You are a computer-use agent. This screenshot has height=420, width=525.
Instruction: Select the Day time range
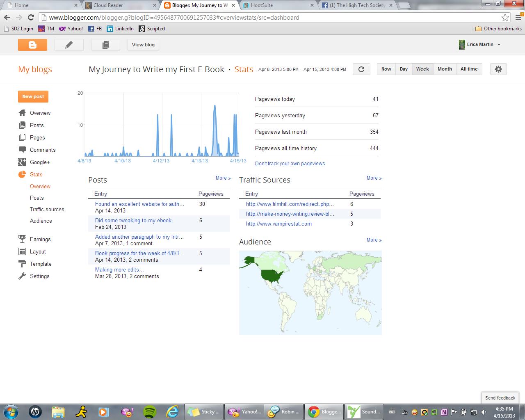[x=404, y=69]
